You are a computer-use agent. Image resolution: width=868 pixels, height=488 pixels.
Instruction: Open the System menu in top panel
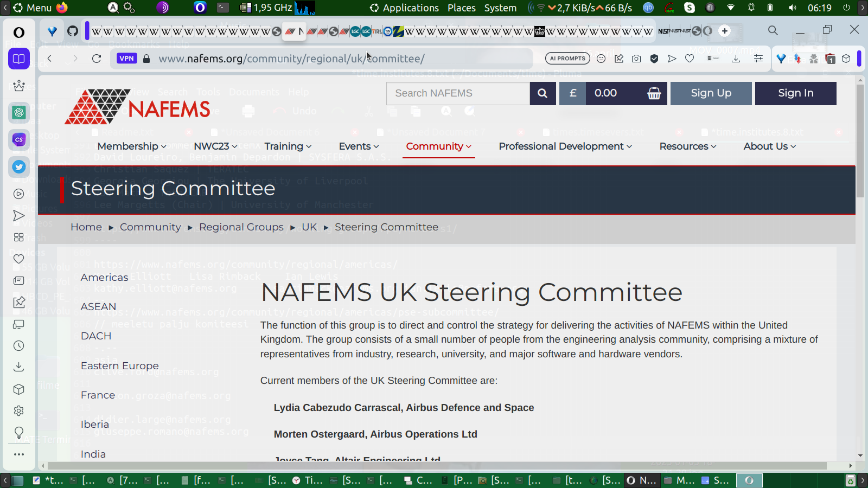pyautogui.click(x=500, y=8)
